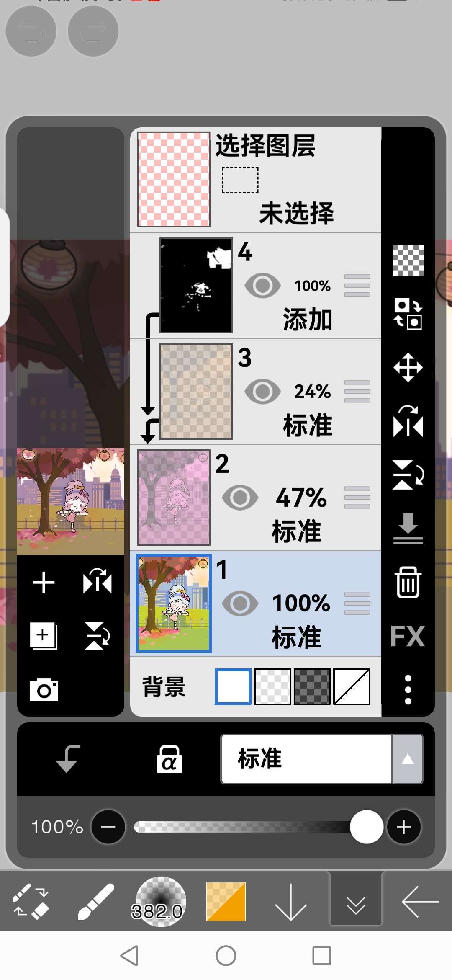Expand blend mode list via the triangle arrow
The image size is (452, 980).
tap(408, 759)
